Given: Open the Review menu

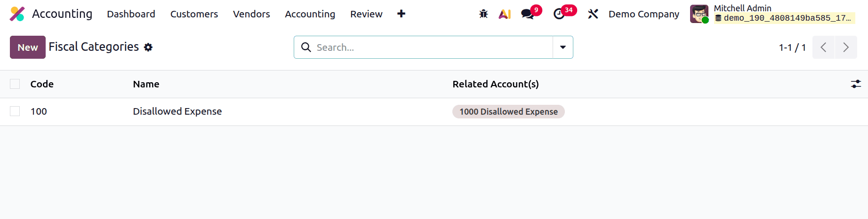Looking at the screenshot, I should (x=366, y=14).
